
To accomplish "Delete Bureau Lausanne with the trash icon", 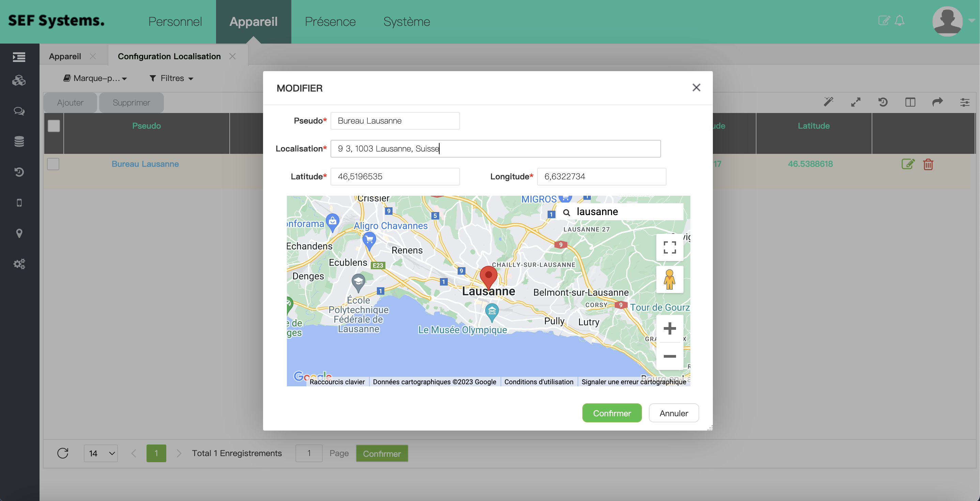I will pyautogui.click(x=928, y=165).
